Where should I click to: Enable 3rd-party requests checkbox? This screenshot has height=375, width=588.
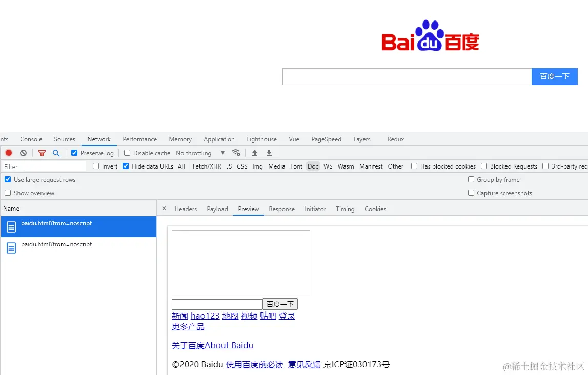(545, 166)
